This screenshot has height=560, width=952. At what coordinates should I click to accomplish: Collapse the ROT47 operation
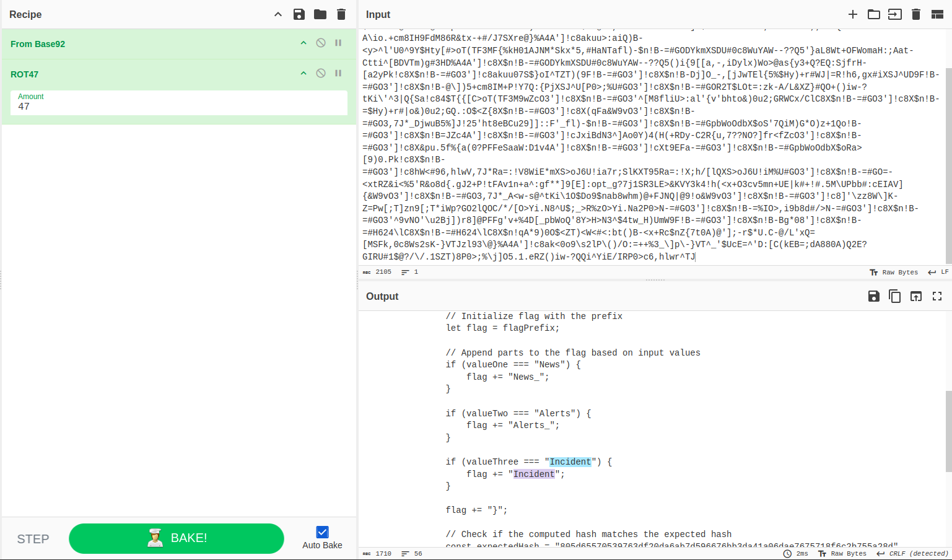pos(304,73)
